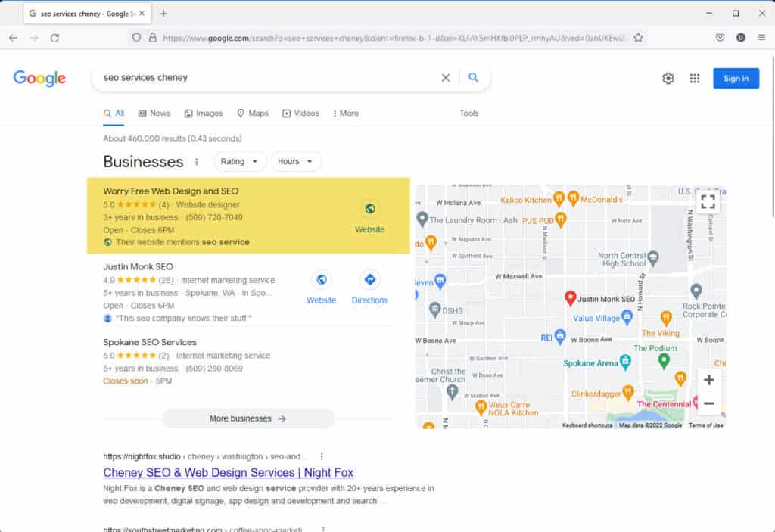Switch to the Videos tab

click(300, 114)
